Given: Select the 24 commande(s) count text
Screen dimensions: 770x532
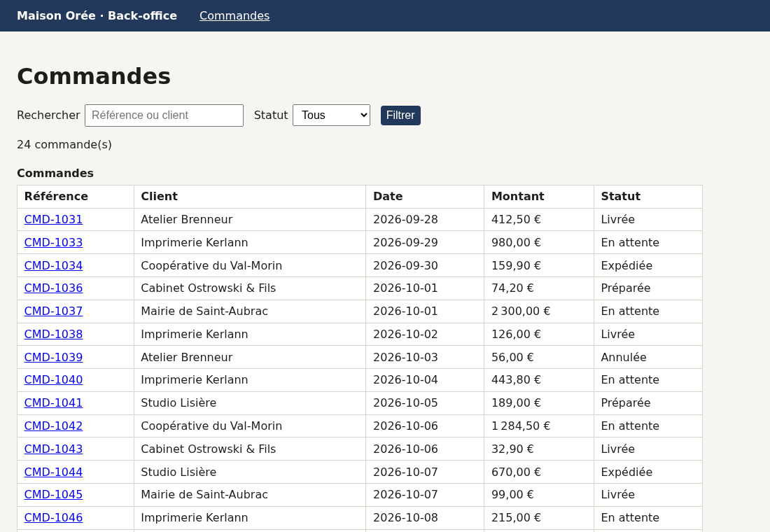Looking at the screenshot, I should [64, 145].
